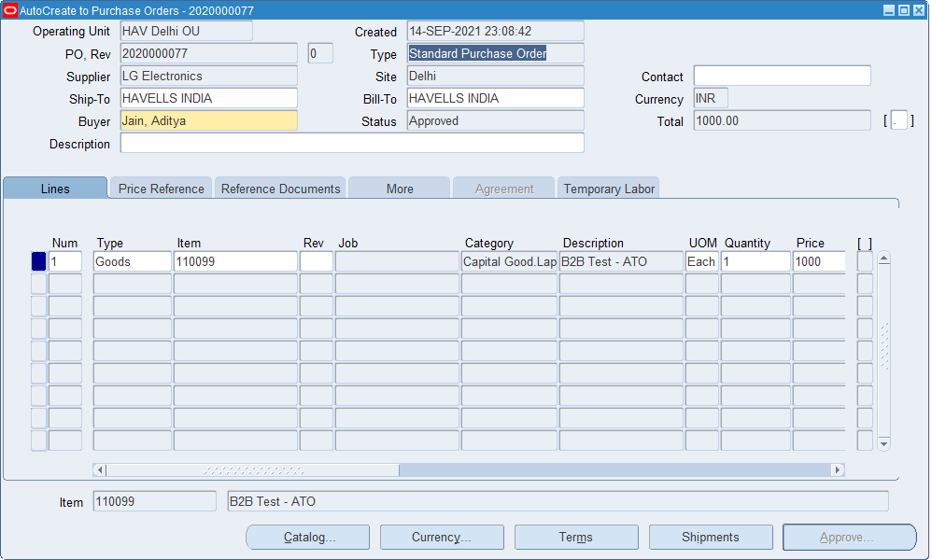This screenshot has height=560, width=932.
Task: Click the horizontal scrollbar thumb
Action: point(253,469)
